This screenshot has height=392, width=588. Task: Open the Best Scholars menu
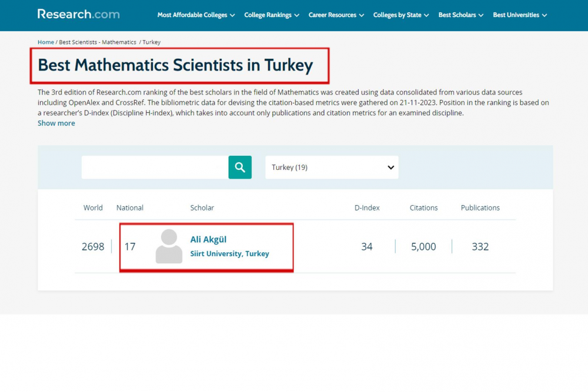tap(461, 15)
